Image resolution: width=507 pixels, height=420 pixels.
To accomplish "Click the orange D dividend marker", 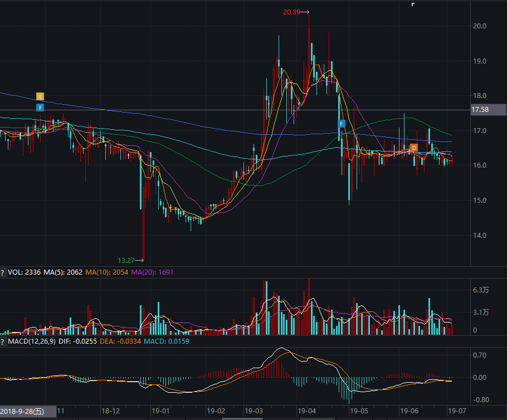I will (413, 148).
